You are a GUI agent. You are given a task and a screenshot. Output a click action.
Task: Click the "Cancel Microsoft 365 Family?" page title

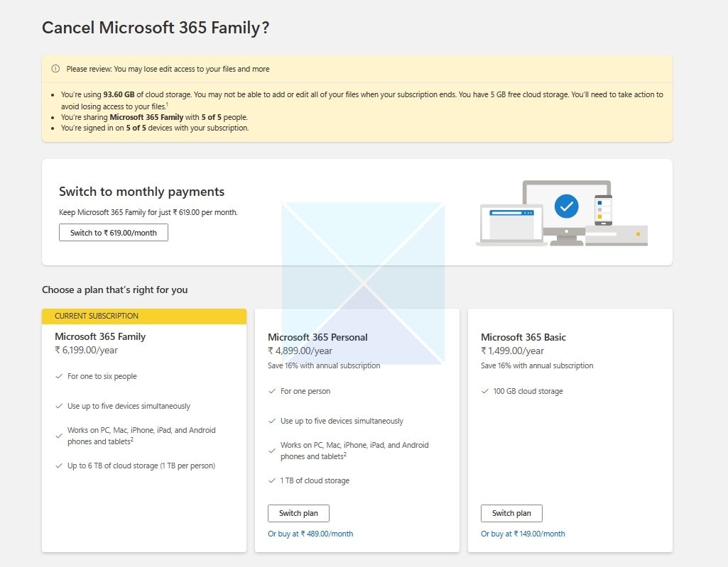click(156, 28)
